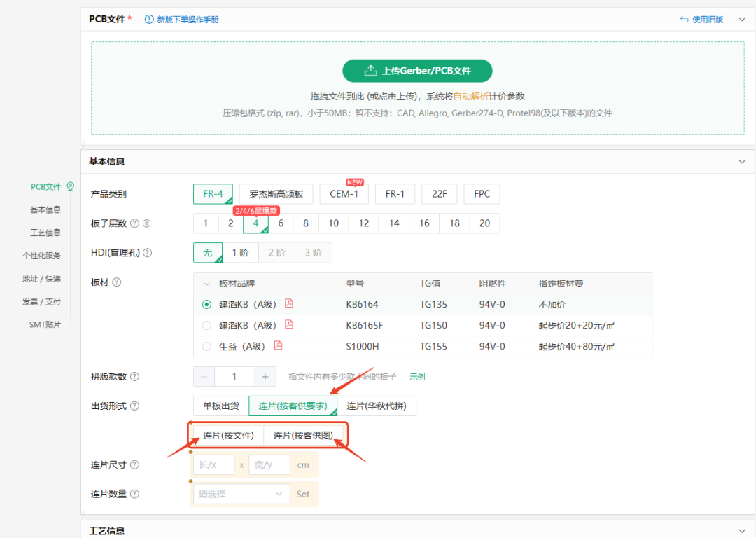Open the 示例 link
Image resolution: width=756 pixels, height=538 pixels.
(x=417, y=377)
